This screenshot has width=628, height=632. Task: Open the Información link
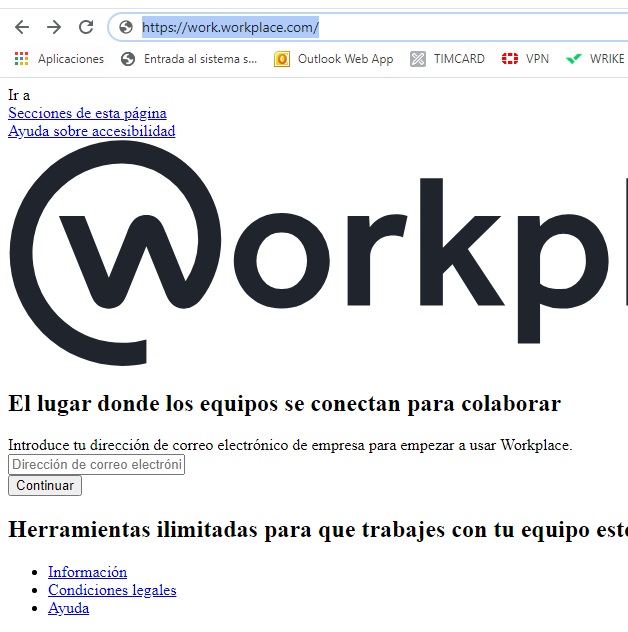(87, 572)
